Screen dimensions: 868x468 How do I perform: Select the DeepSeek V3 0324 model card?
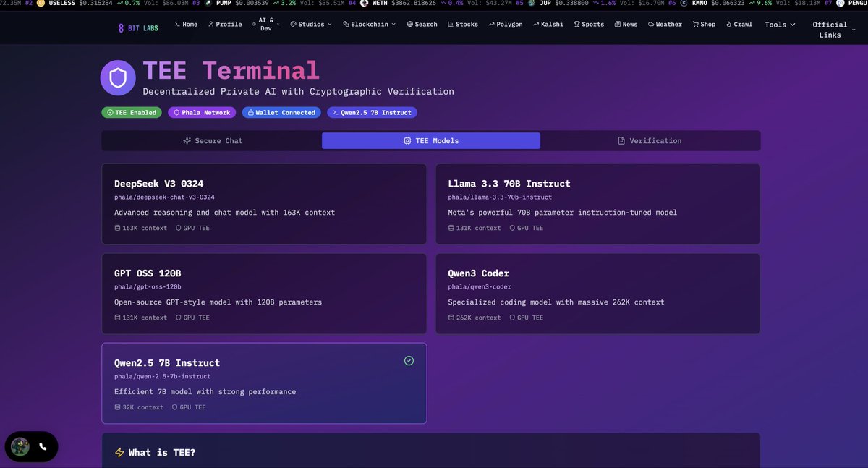[x=264, y=204]
